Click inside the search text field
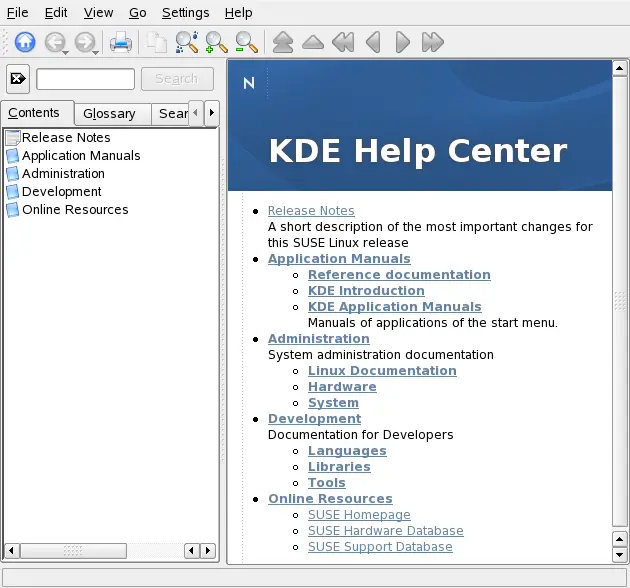The width and height of the screenshot is (630, 588). 85,79
